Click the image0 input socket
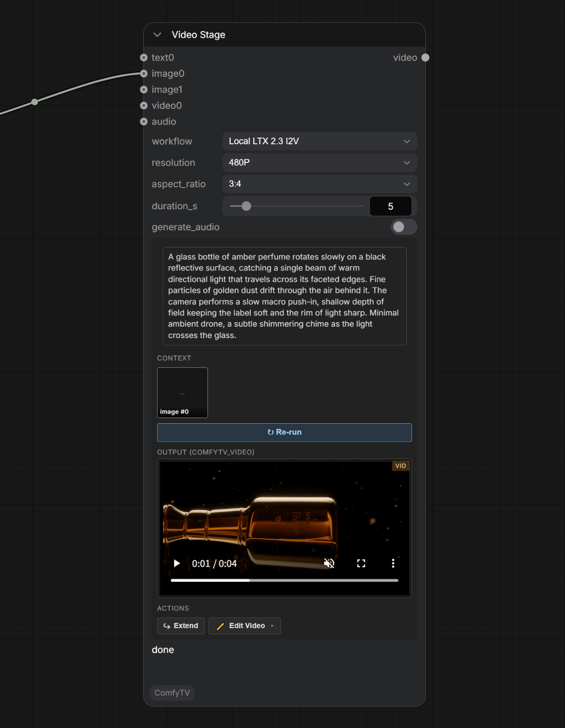The image size is (565, 728). (x=143, y=74)
